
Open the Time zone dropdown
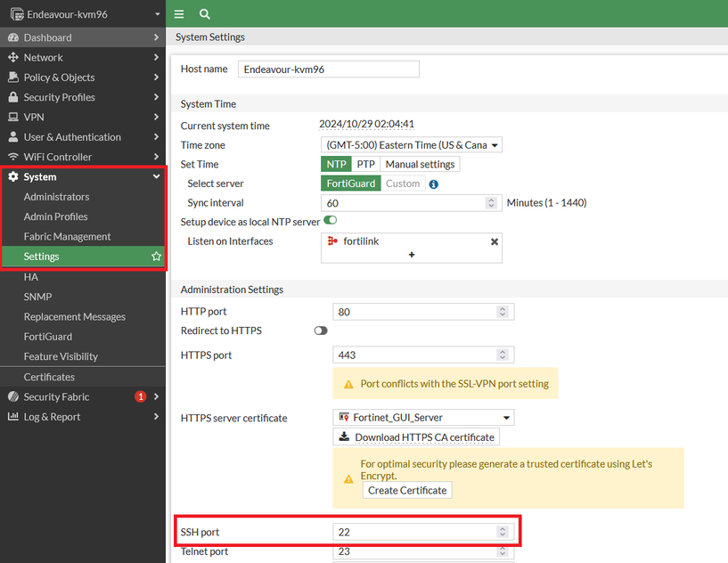pos(412,145)
